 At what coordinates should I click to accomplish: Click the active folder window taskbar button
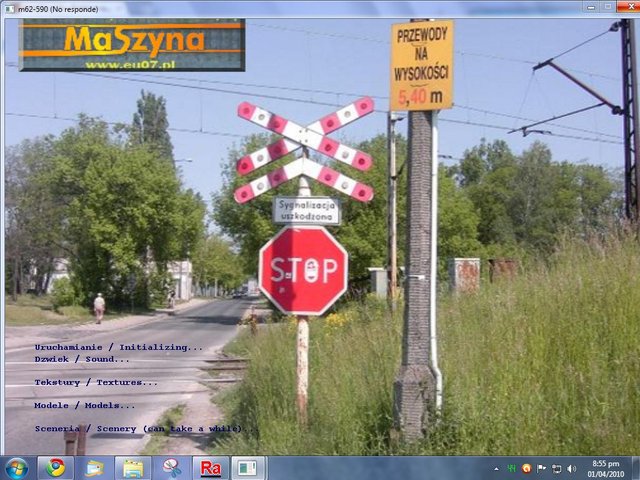tap(132, 468)
